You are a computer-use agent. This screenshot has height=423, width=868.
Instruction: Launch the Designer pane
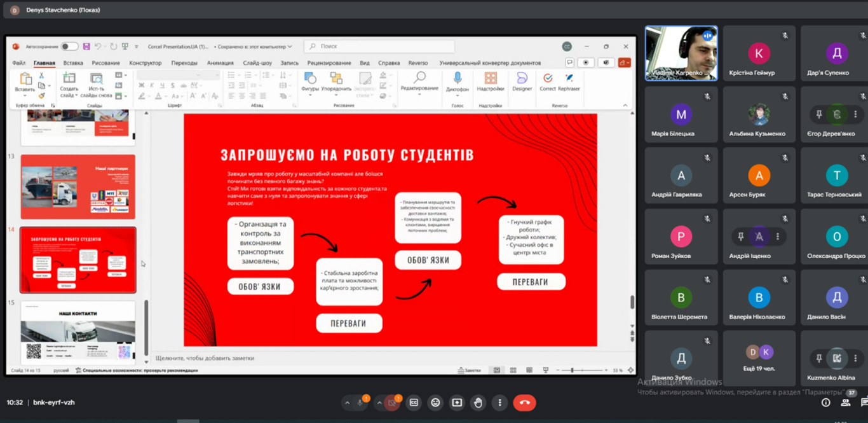coord(522,81)
